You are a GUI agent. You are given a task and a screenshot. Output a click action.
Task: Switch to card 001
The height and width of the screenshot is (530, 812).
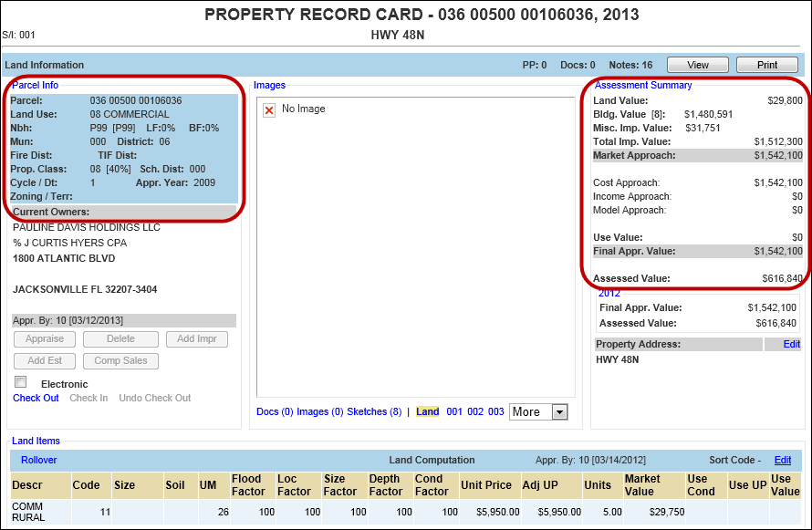click(x=454, y=411)
